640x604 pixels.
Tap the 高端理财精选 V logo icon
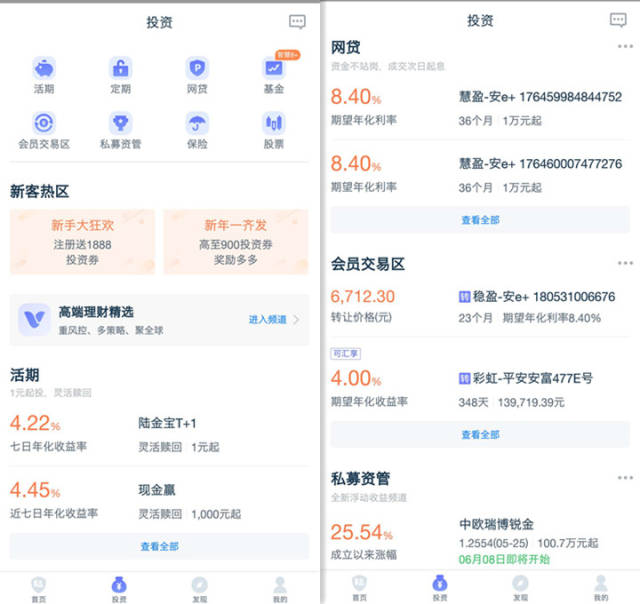(x=34, y=320)
